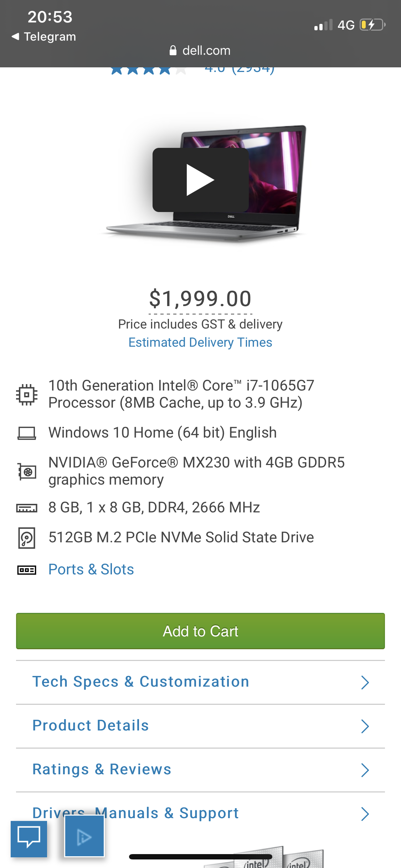Tap the RAM memory icon
This screenshot has height=868, width=401.
pos(27,508)
